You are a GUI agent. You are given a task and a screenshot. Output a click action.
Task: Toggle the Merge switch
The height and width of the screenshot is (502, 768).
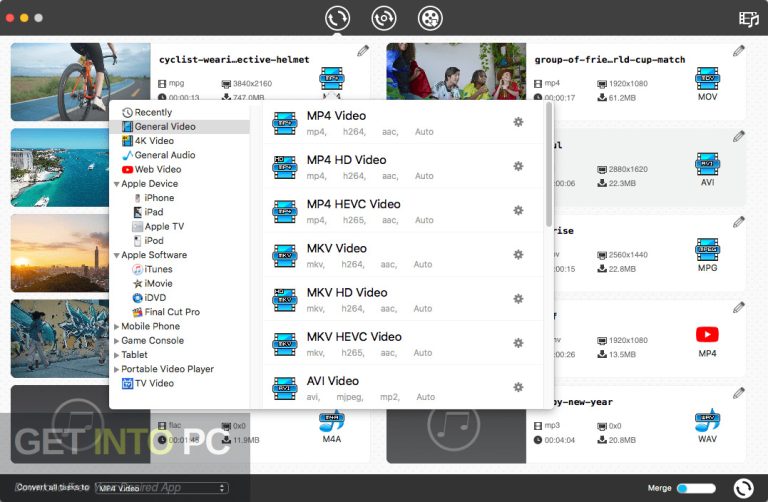pyautogui.click(x=696, y=488)
